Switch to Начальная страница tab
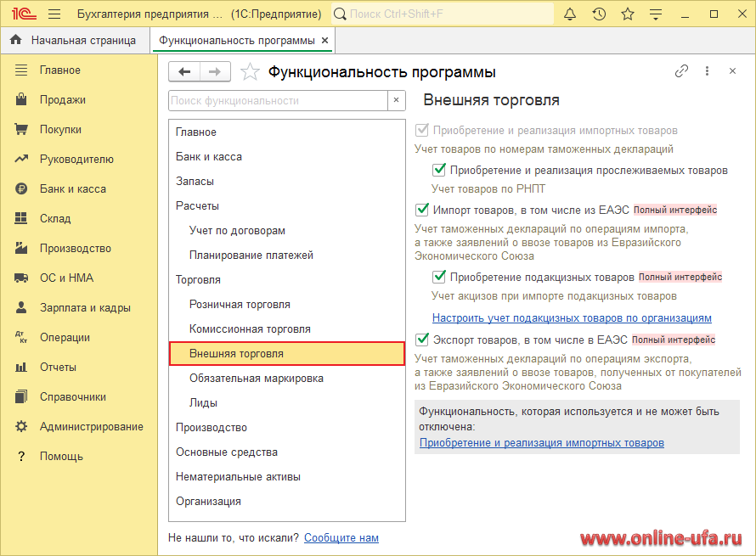Image resolution: width=756 pixels, height=556 pixels. (82, 40)
